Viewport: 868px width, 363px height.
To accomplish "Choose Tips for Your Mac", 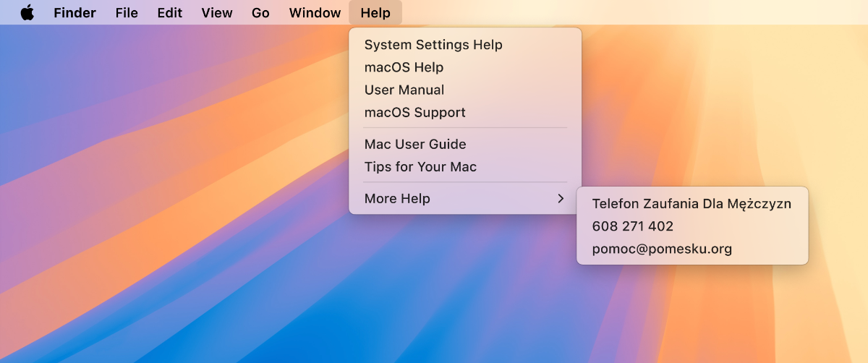I will point(420,166).
